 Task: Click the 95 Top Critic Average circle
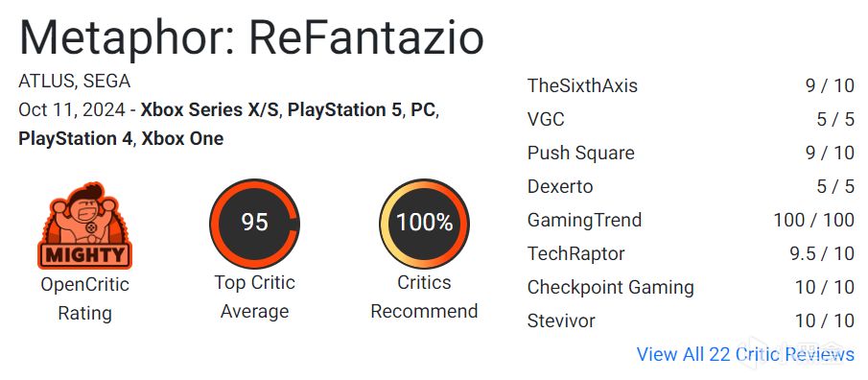[254, 224]
